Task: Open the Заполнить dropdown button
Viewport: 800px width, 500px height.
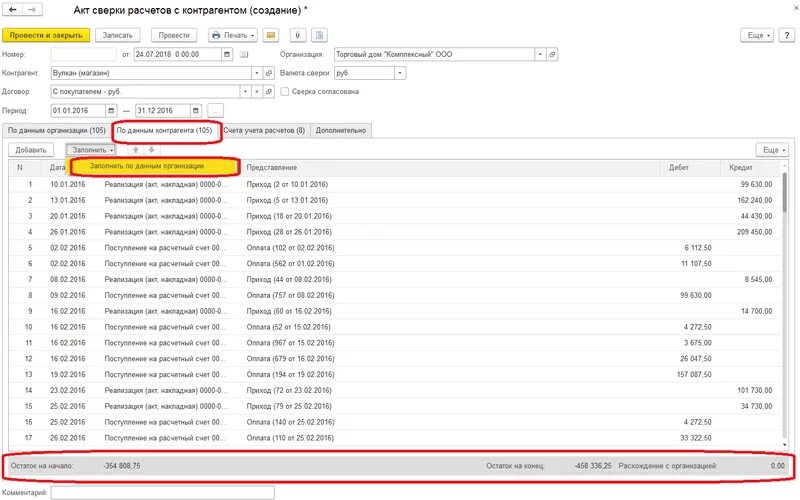Action: pos(91,150)
